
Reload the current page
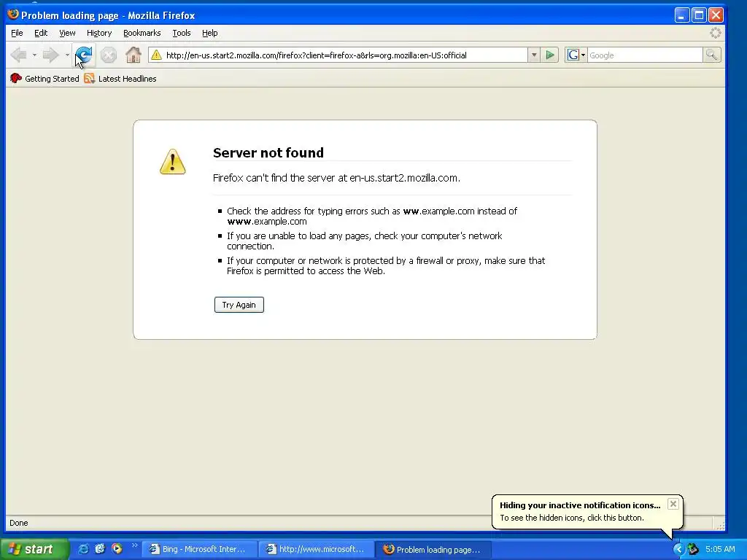click(84, 55)
